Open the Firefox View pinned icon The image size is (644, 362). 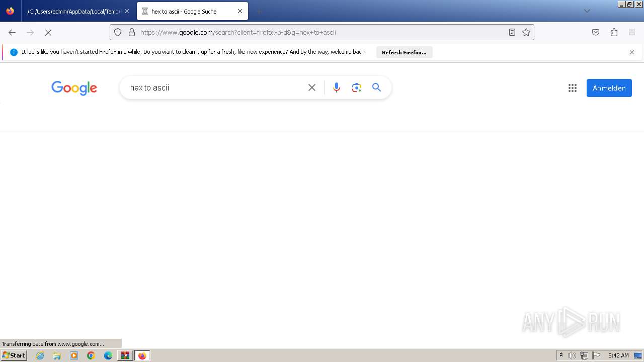click(x=10, y=11)
